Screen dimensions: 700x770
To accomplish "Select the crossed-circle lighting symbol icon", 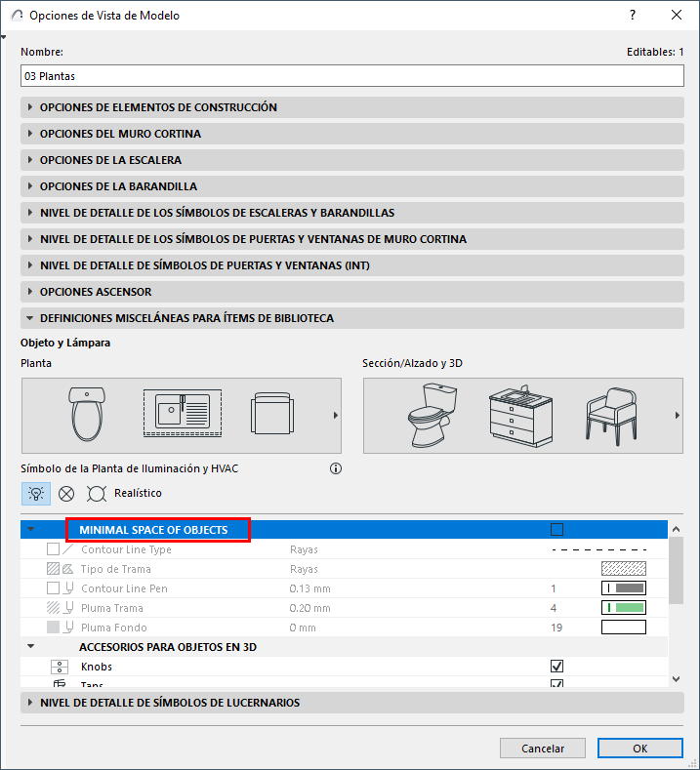I will coord(66,494).
